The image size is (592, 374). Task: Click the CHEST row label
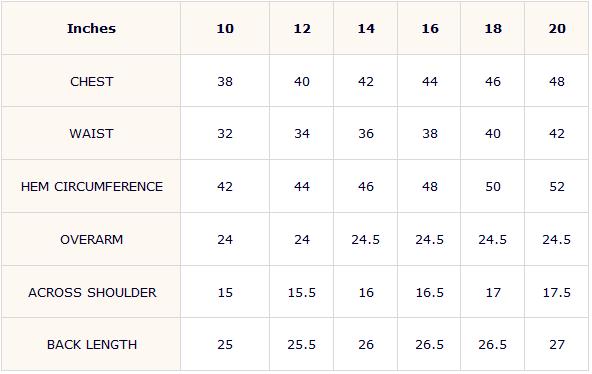pyautogui.click(x=92, y=82)
